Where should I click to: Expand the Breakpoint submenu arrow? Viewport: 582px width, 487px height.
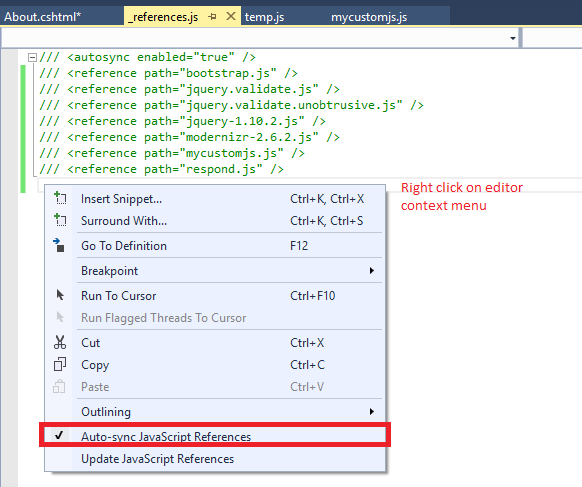click(372, 271)
